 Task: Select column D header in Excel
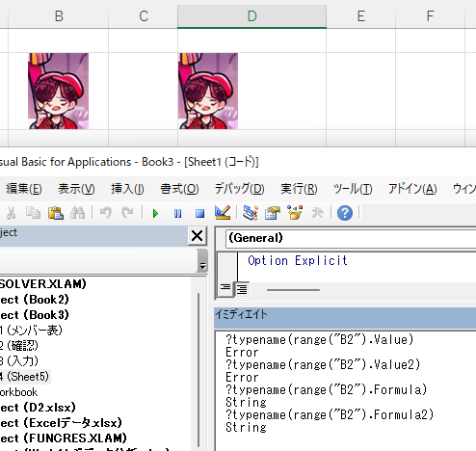251,15
